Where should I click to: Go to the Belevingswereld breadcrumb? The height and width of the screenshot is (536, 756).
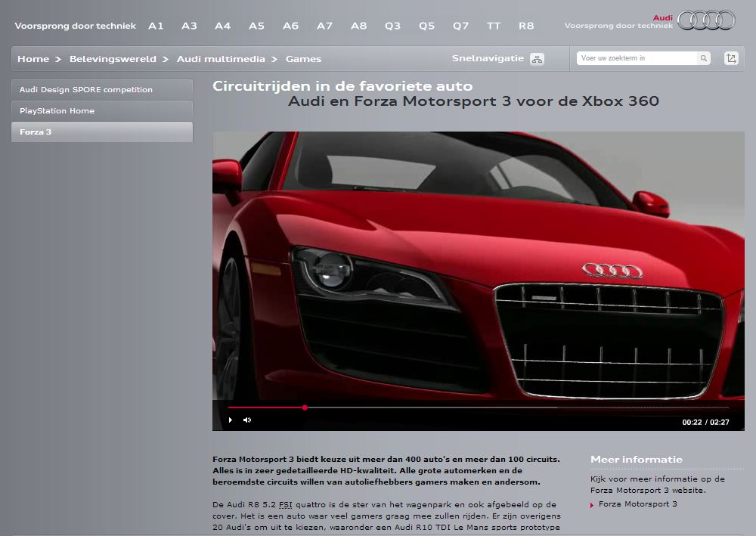(113, 59)
